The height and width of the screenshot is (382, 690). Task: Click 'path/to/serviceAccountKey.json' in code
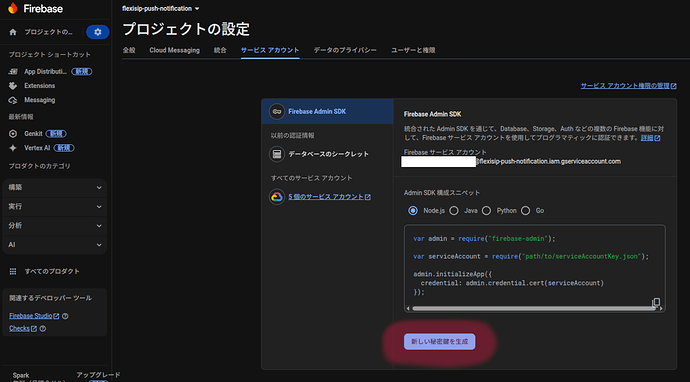point(581,256)
